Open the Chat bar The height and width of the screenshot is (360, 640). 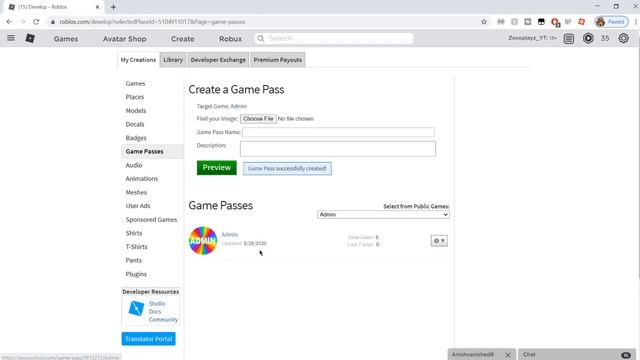pos(577,355)
